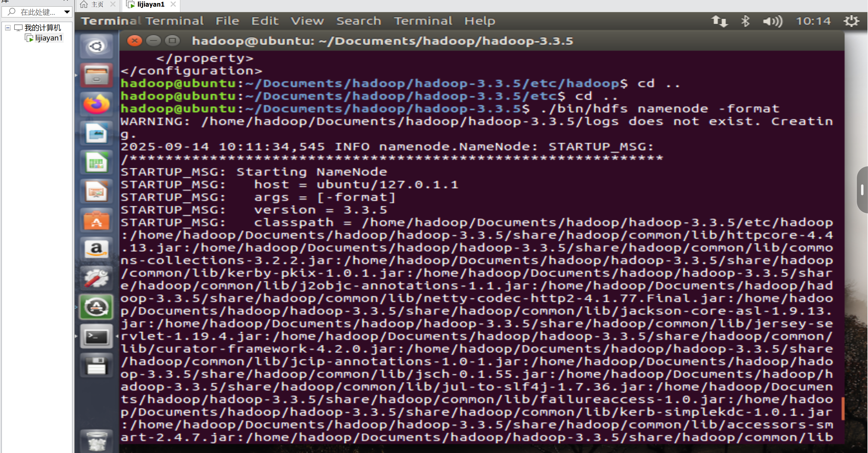Open the library search dropdown arrow
This screenshot has width=868, height=453.
tap(67, 12)
